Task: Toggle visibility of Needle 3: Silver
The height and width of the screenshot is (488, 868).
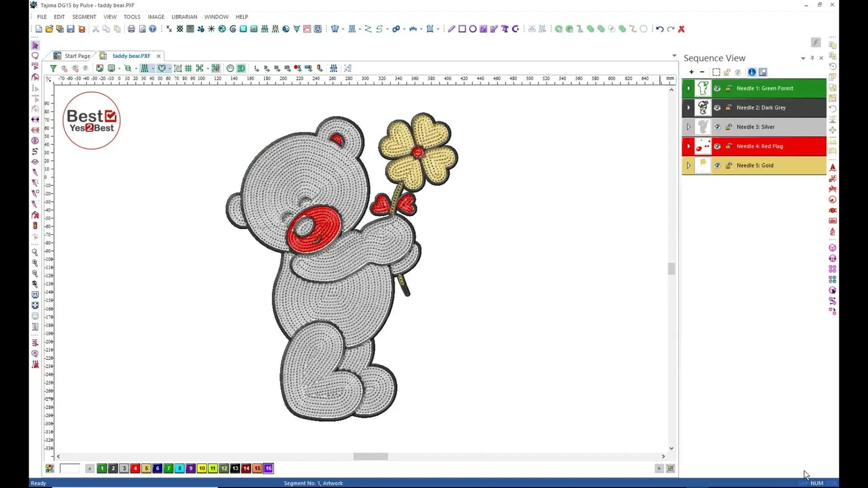Action: pos(717,127)
